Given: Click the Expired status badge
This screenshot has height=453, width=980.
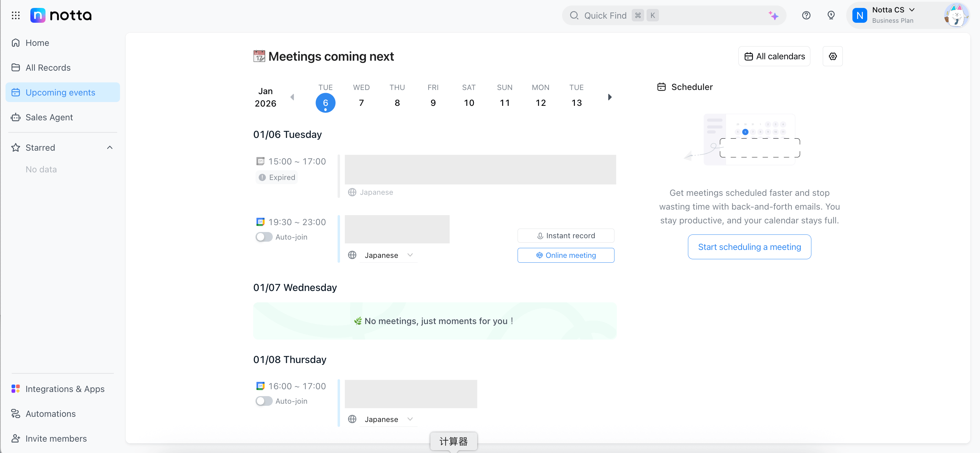Looking at the screenshot, I should click(x=277, y=177).
